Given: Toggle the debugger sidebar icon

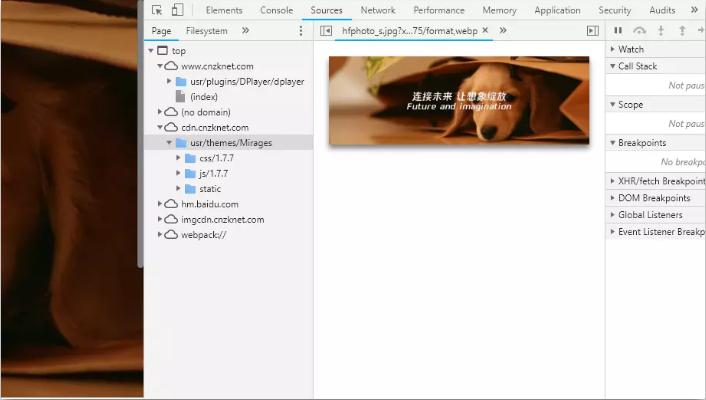Looking at the screenshot, I should pyautogui.click(x=593, y=31).
